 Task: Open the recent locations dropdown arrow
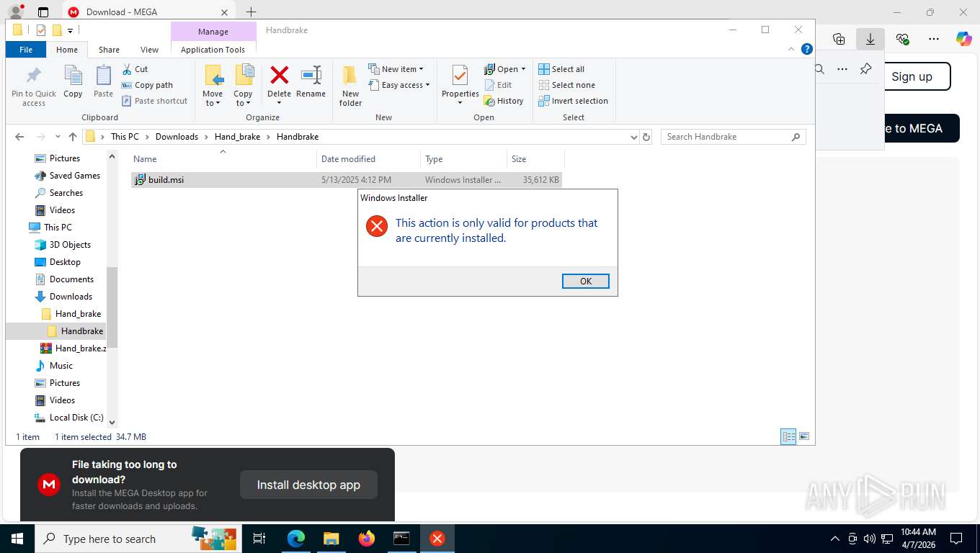click(58, 137)
